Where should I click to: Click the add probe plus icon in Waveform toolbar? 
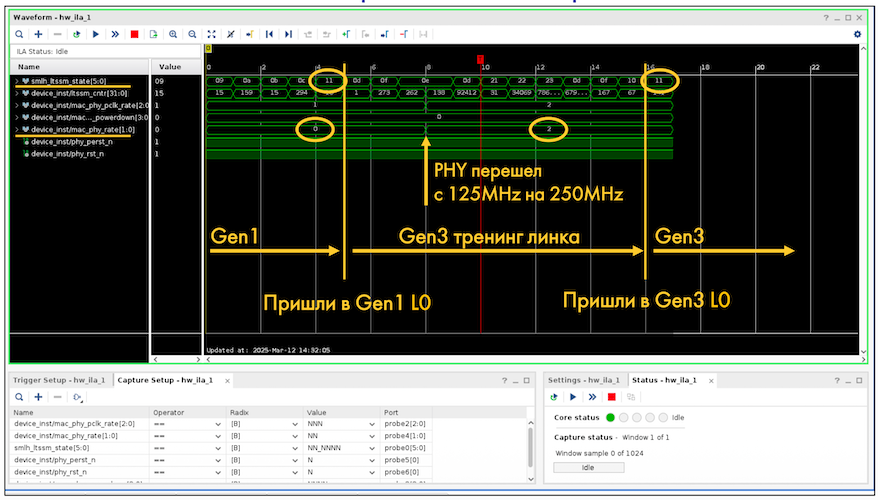tap(38, 34)
